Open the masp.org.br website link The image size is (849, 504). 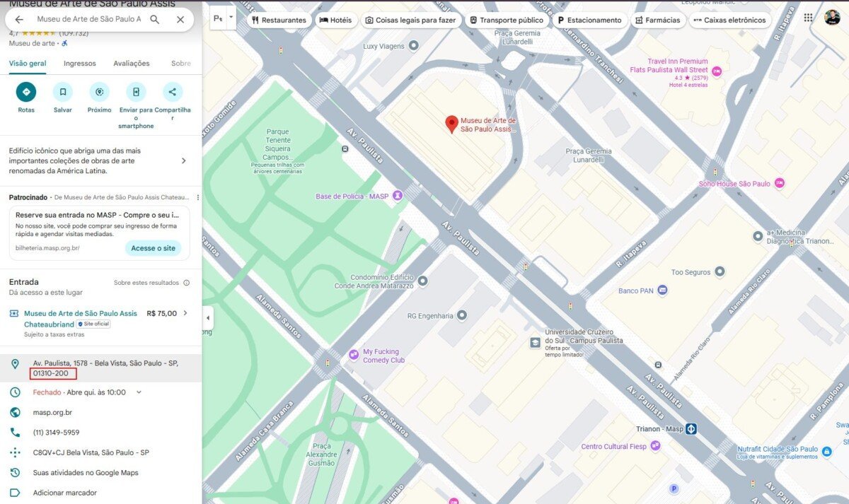(52, 412)
